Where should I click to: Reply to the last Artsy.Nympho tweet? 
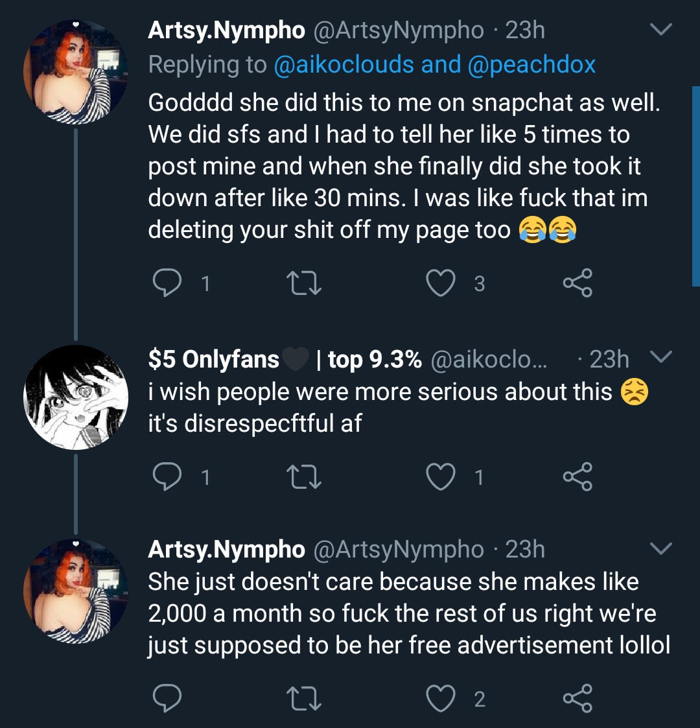[167, 698]
